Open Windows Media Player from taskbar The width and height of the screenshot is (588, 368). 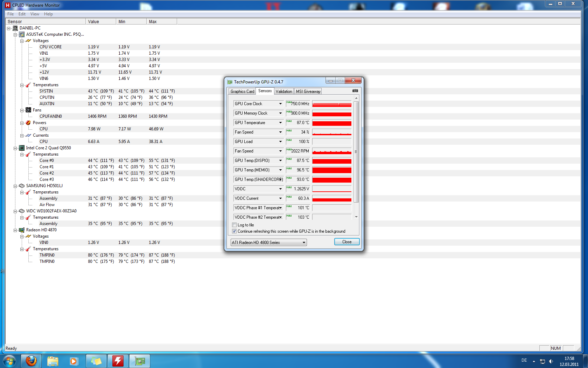74,361
